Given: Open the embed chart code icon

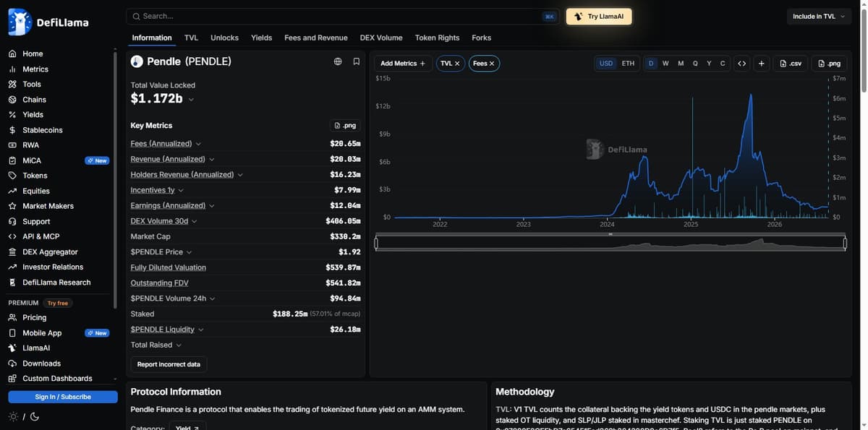Looking at the screenshot, I should 741,64.
